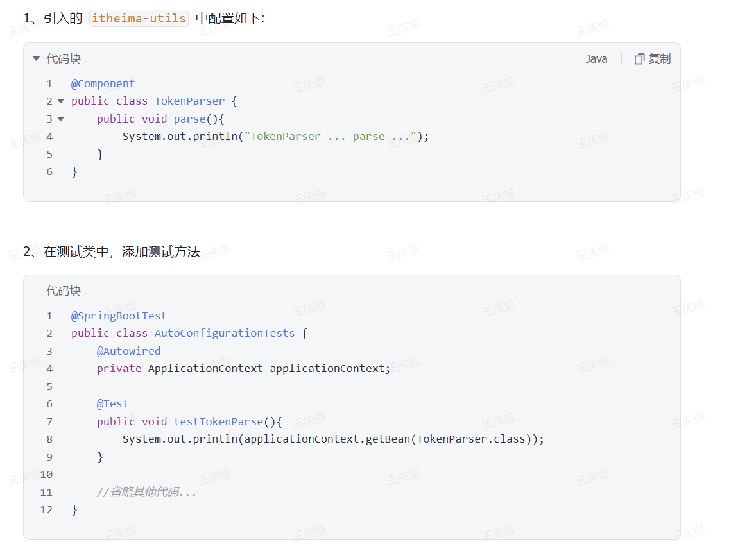731x560 pixels.
Task: Collapse the first code block via header triangle
Action: click(x=36, y=59)
